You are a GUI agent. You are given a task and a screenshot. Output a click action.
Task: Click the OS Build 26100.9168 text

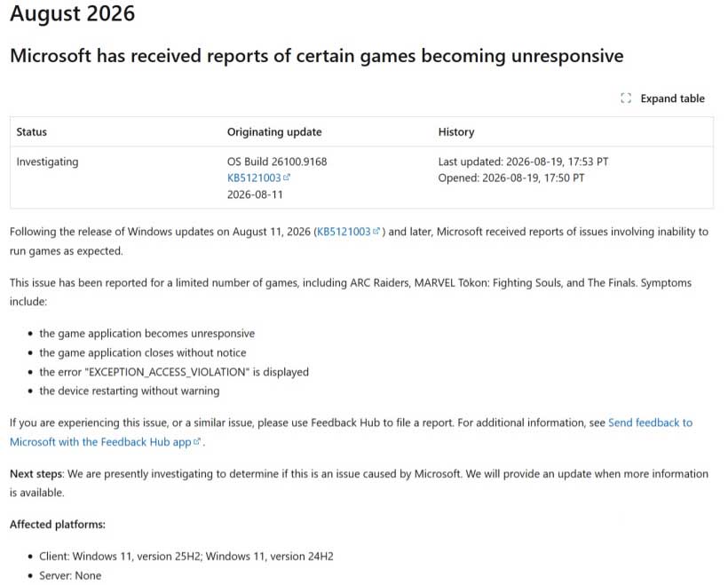click(x=277, y=162)
